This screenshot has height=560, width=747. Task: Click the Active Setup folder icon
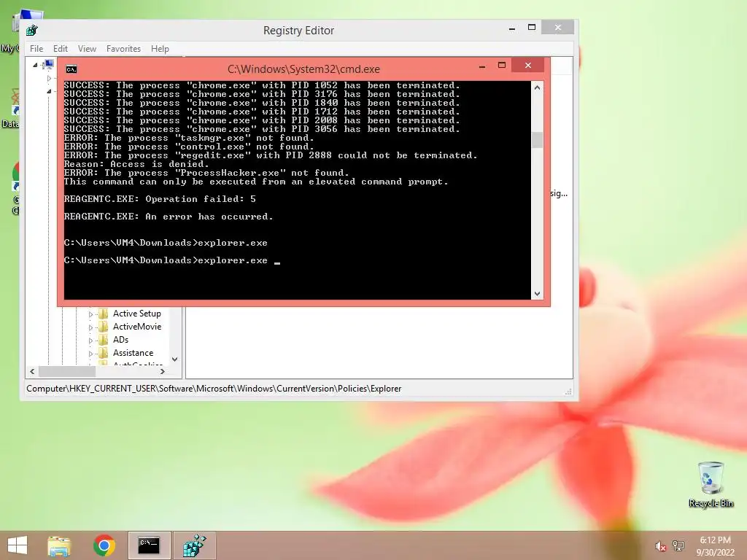tap(104, 314)
